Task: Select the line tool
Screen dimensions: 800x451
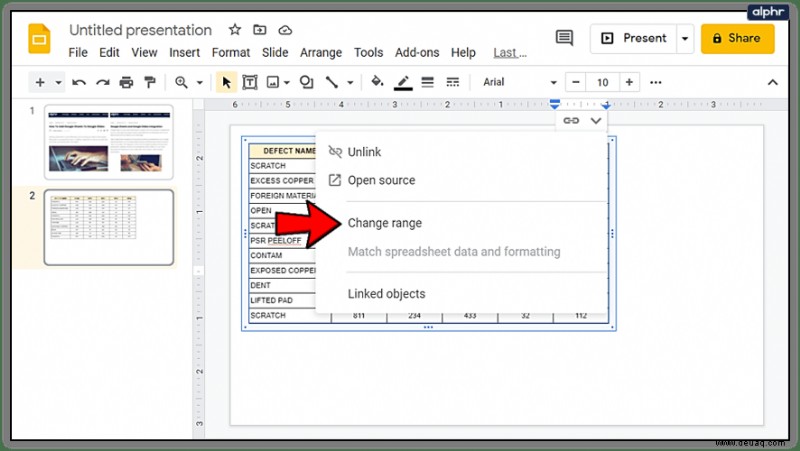Action: [332, 82]
